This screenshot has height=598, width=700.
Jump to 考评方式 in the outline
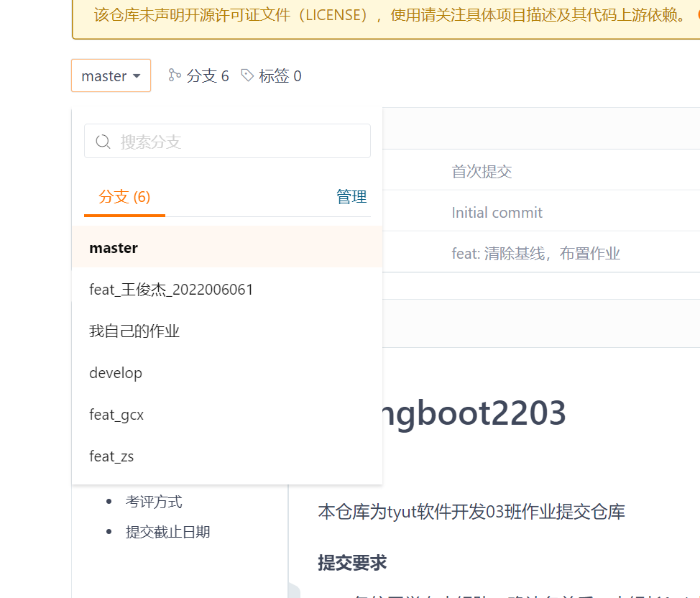pyautogui.click(x=154, y=502)
